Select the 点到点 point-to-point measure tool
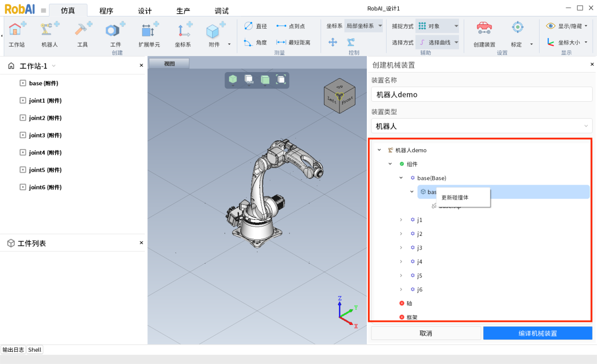This screenshot has height=364, width=597. click(290, 26)
